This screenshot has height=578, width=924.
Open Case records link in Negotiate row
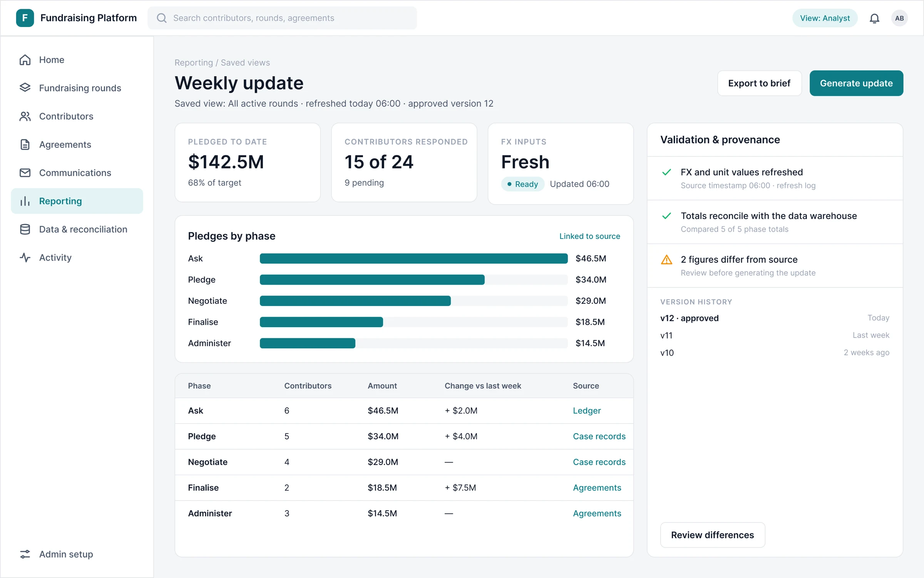[599, 462]
